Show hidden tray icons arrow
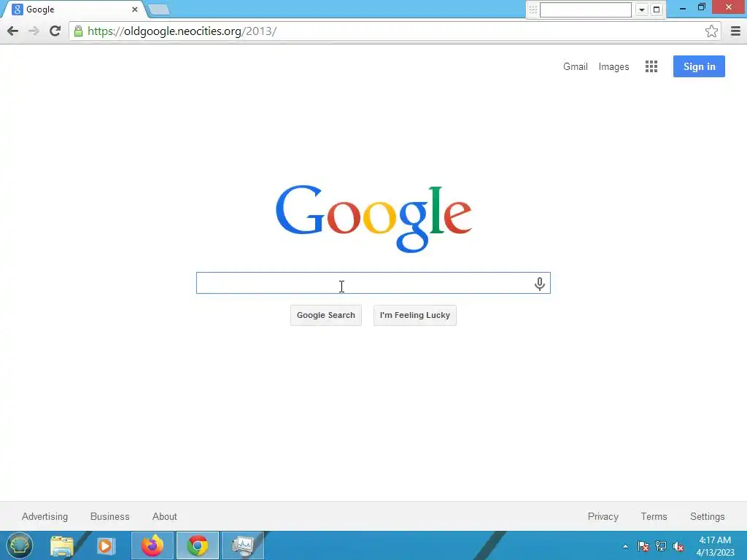747x560 pixels. click(625, 546)
